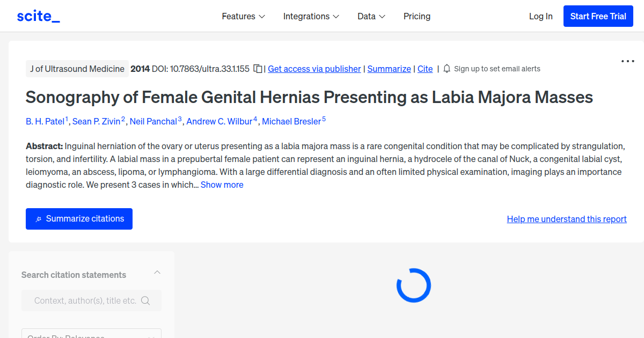Image resolution: width=644 pixels, height=338 pixels.
Task: Focus the citation statements search field
Action: (x=91, y=300)
